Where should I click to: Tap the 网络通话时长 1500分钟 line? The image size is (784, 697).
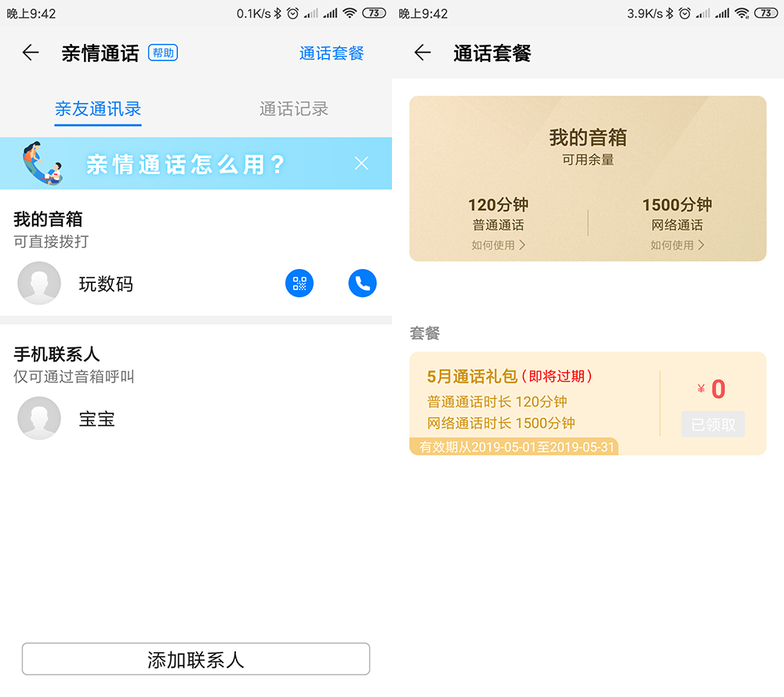(x=501, y=423)
